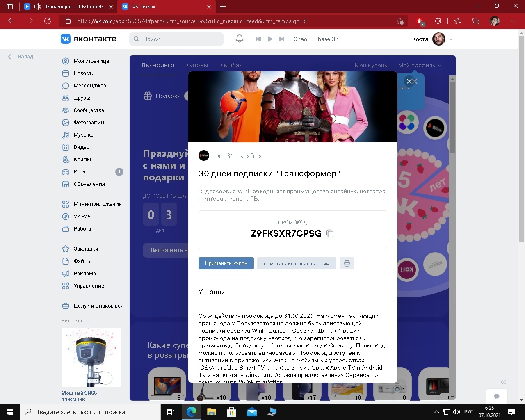Click the gift icon button in the coupon dialog
This screenshot has width=525, height=420.
(x=347, y=263)
